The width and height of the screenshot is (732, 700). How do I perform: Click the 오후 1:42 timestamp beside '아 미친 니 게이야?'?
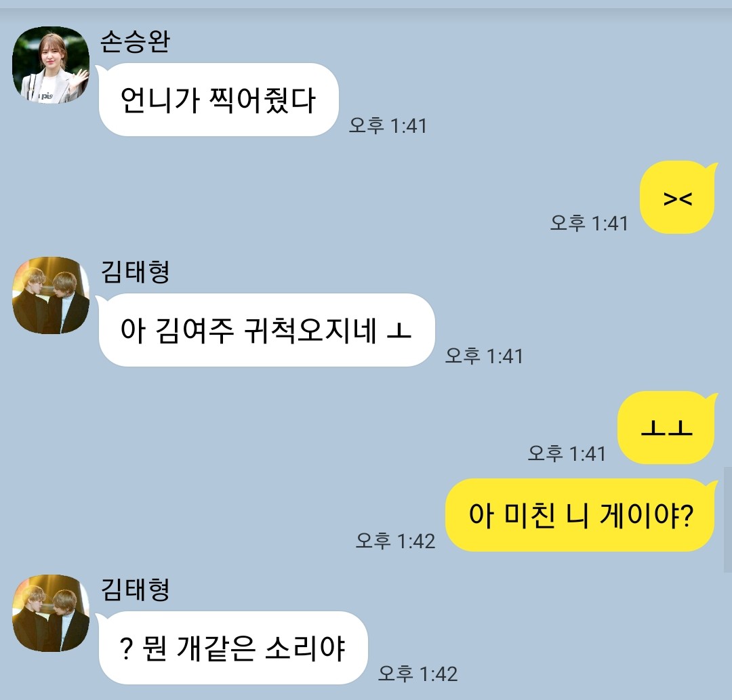click(x=395, y=541)
